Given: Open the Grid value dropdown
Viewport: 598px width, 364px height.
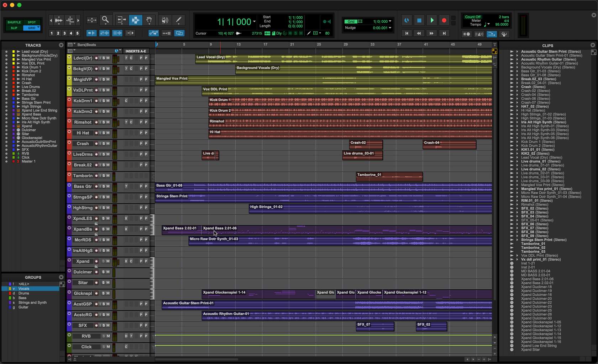Looking at the screenshot, I should [390, 21].
